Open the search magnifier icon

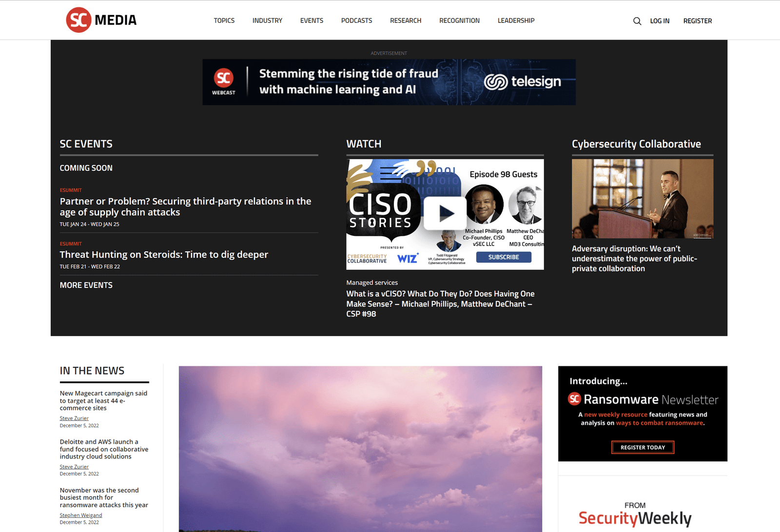[x=637, y=21]
